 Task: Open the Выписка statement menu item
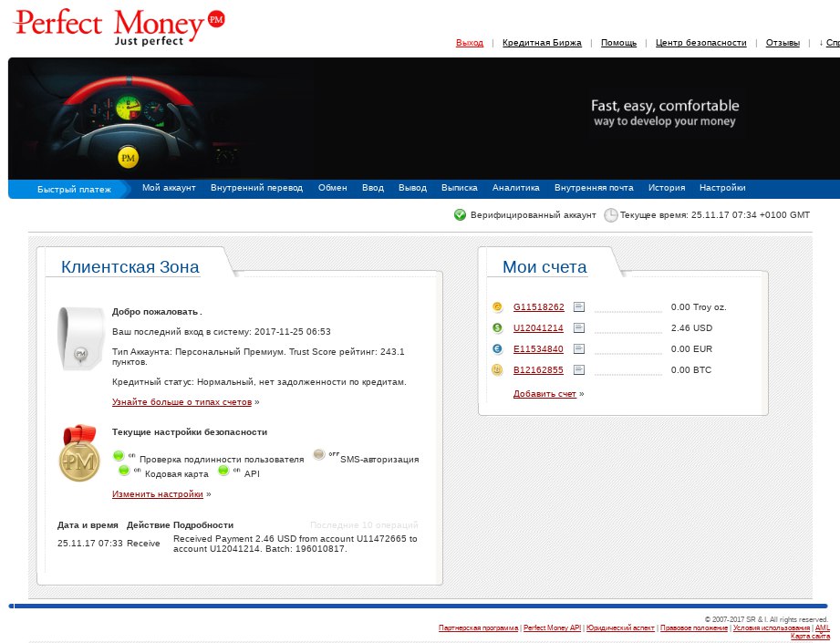tap(460, 188)
